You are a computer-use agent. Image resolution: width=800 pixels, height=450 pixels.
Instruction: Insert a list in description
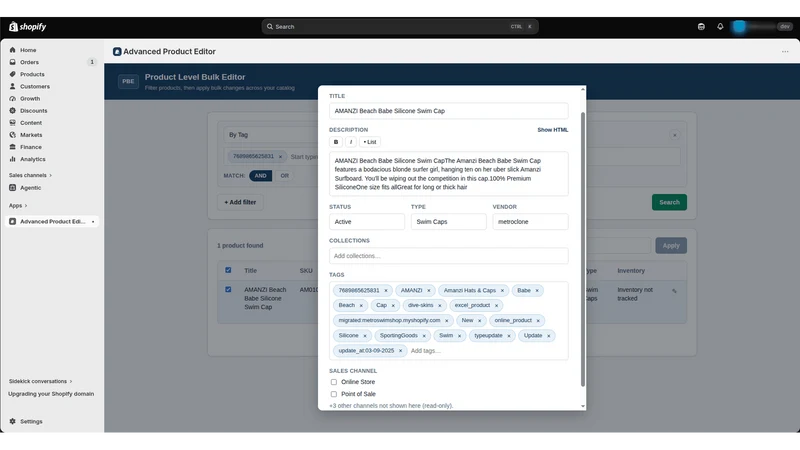pos(370,142)
